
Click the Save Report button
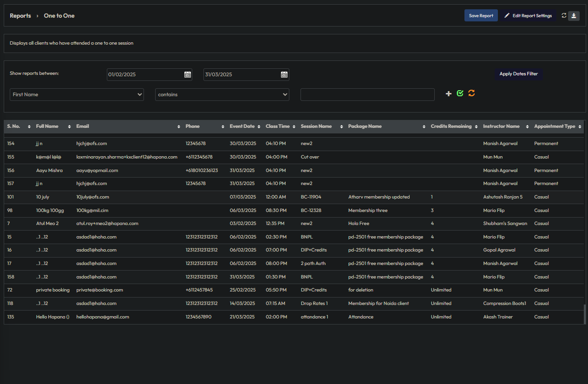(481, 16)
